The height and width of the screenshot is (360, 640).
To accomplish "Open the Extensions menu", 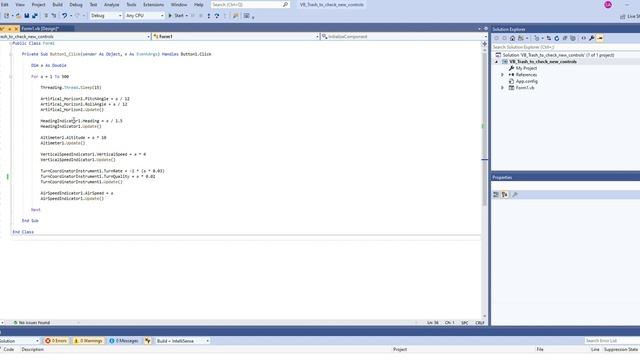I will [153, 4].
